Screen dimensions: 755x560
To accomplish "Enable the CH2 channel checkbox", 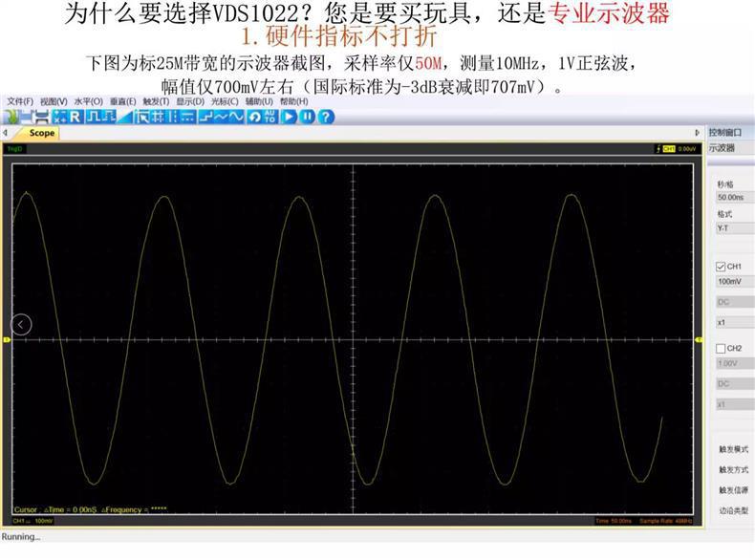I will [721, 348].
